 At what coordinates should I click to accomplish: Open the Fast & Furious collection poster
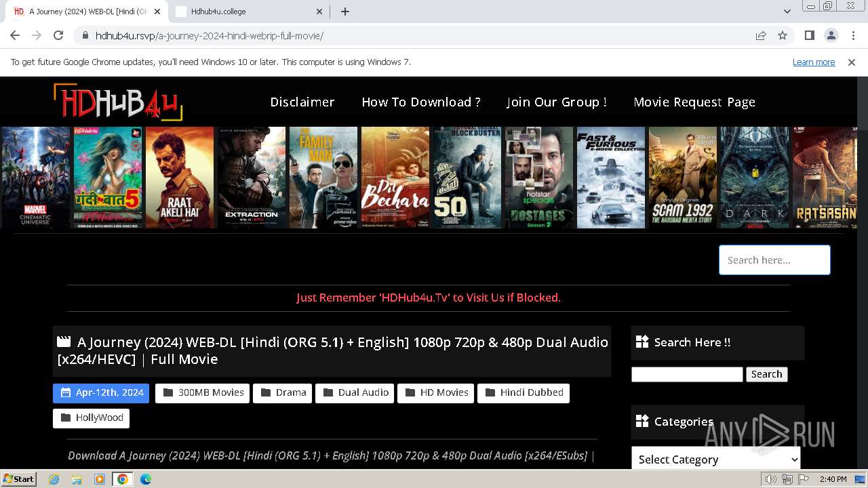pos(611,178)
